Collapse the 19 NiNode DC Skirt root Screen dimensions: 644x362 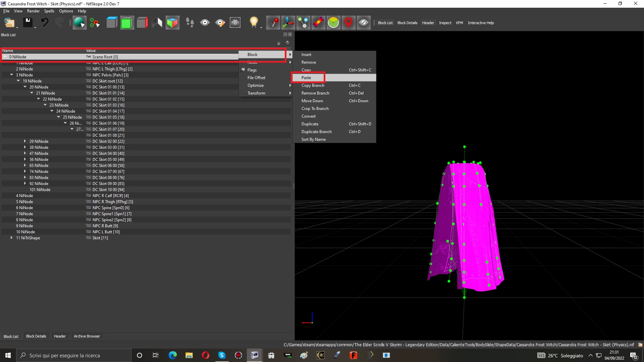[x=18, y=81]
